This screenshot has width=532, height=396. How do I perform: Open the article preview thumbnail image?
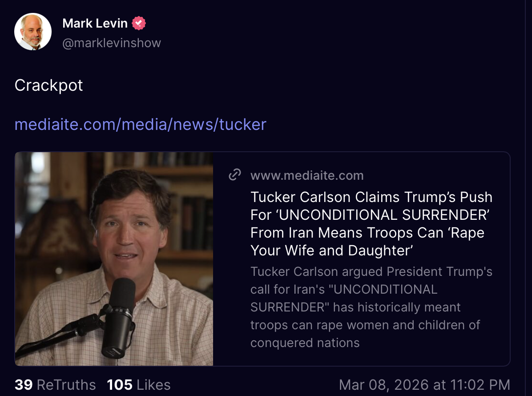114,259
